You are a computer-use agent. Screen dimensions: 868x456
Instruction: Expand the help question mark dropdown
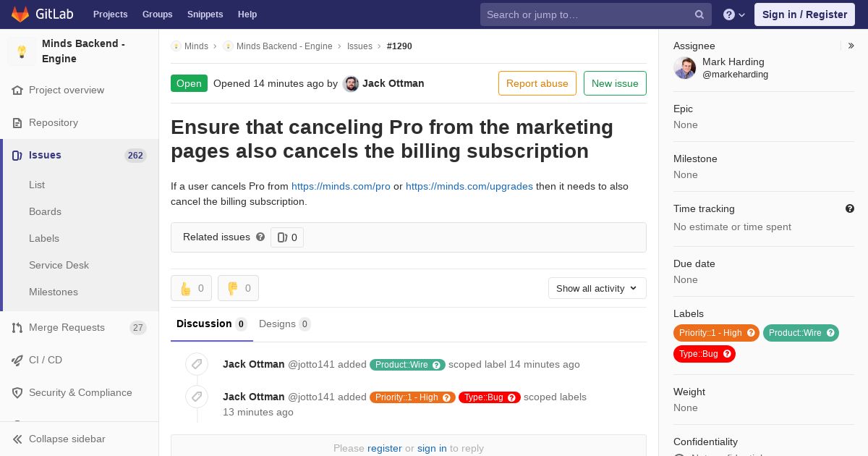pos(733,14)
